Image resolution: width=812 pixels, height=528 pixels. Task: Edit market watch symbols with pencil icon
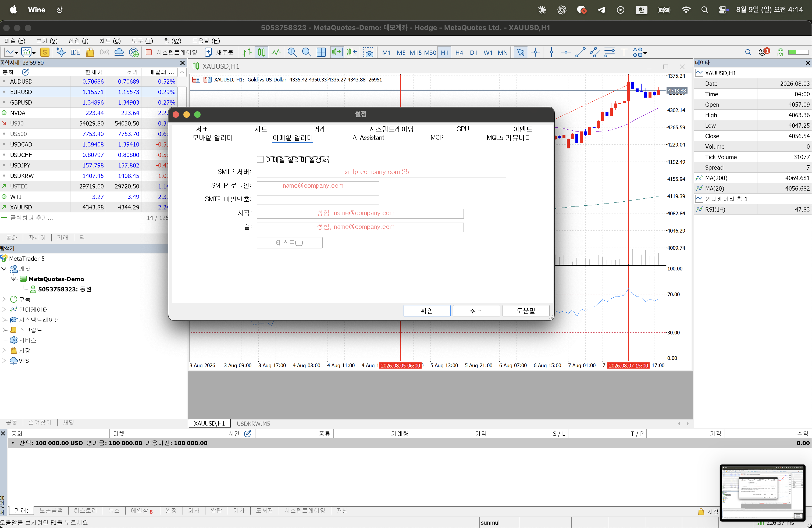26,72
